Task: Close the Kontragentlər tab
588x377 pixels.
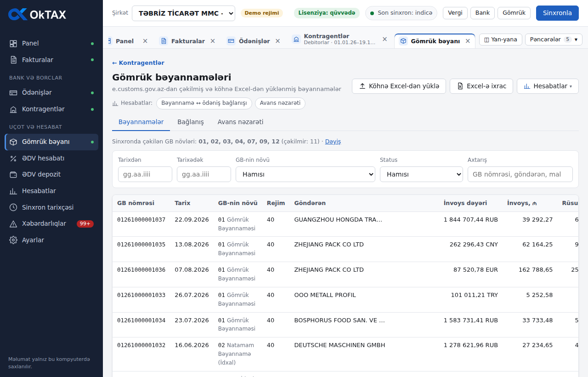Action: tap(385, 39)
